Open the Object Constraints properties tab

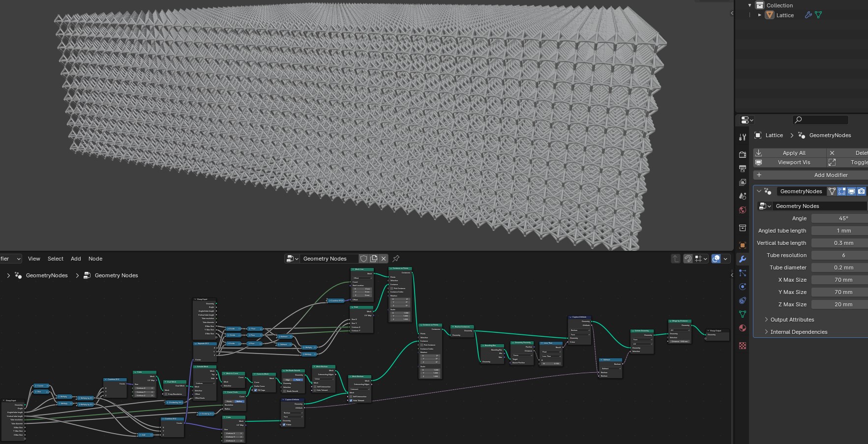pos(743,300)
